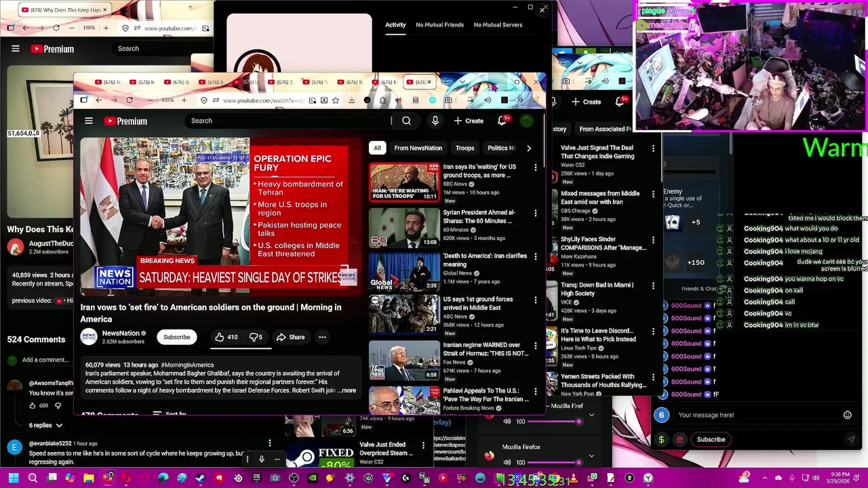This screenshot has height=488, width=868.
Task: Like the NewsNation video
Action: (x=226, y=337)
